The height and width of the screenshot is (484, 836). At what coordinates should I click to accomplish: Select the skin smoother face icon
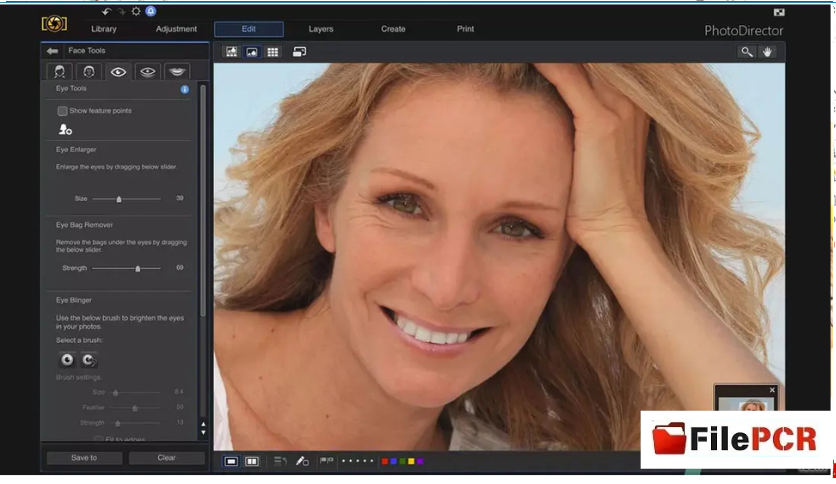[89, 71]
